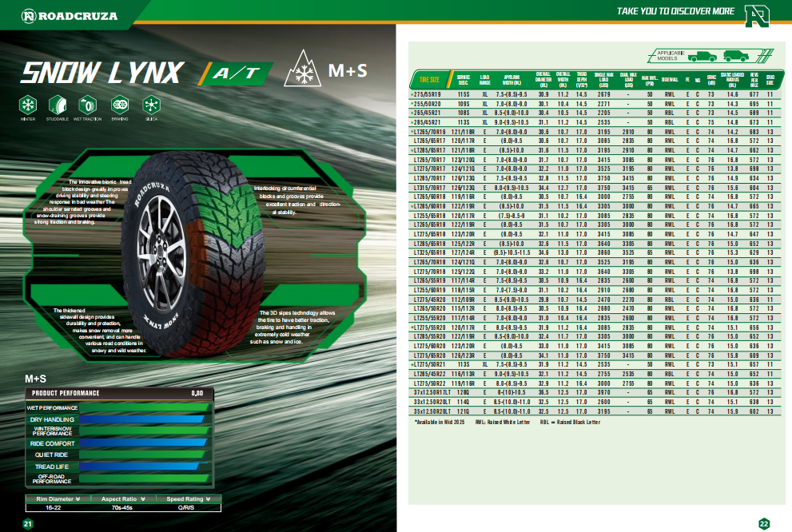This screenshot has width=792, height=532.
Task: Click page number 22 badge
Action: (764, 524)
